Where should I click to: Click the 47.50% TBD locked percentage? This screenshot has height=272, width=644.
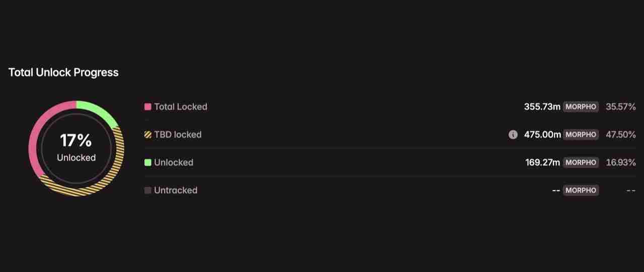click(620, 134)
